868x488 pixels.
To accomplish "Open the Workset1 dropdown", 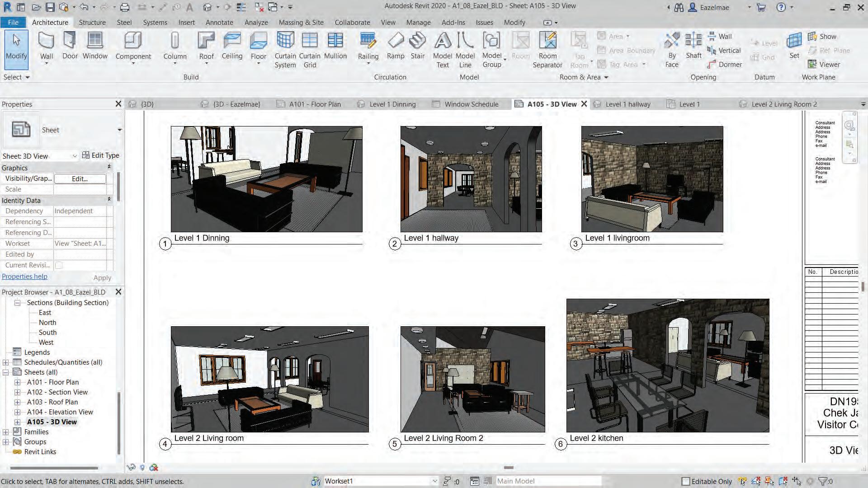I will [434, 481].
